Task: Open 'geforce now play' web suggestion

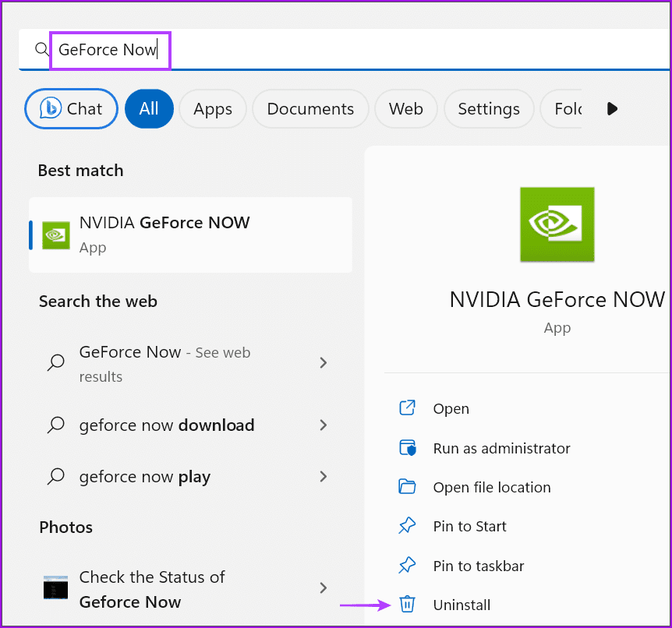Action: pyautogui.click(x=191, y=476)
